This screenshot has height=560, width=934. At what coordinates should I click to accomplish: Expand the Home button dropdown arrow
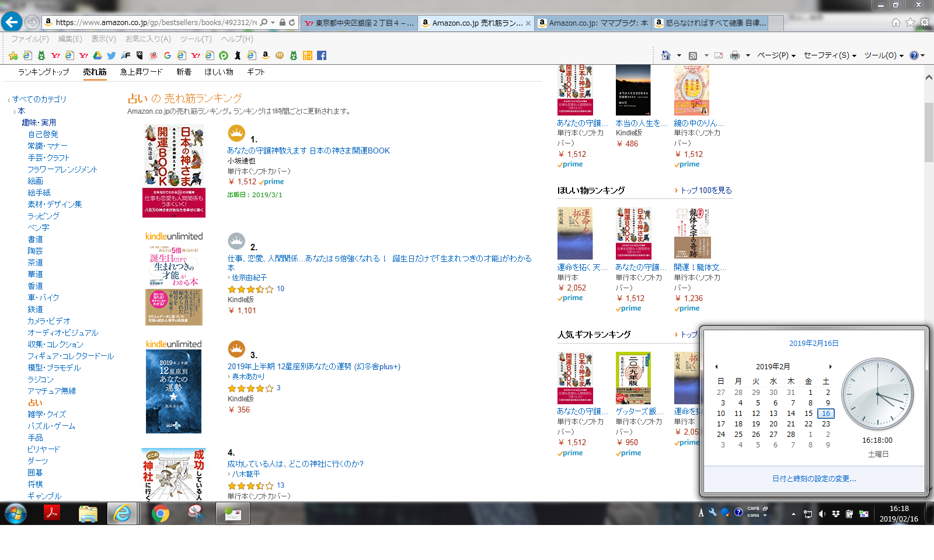coord(679,55)
